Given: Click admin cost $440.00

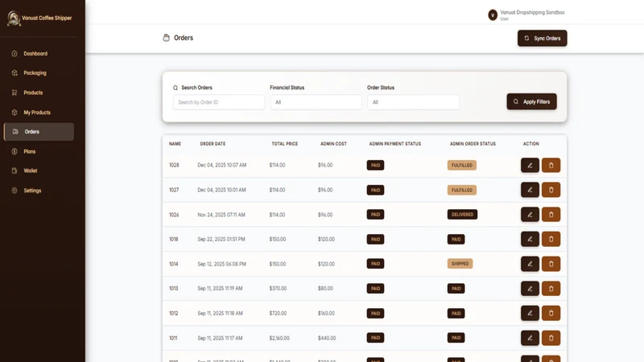Looking at the screenshot, I should (x=327, y=338).
